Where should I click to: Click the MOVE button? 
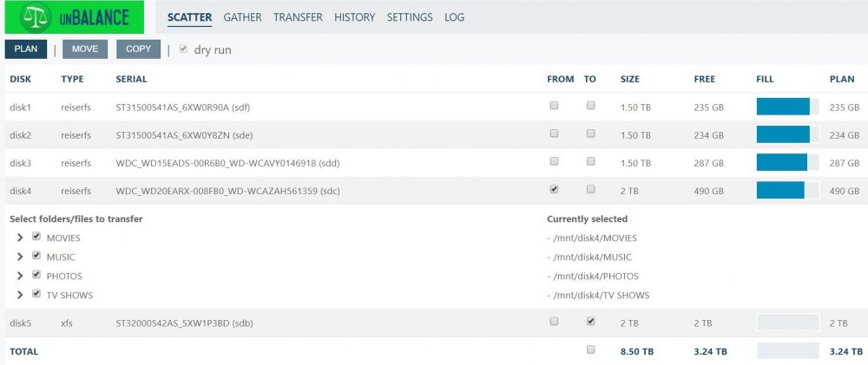85,49
